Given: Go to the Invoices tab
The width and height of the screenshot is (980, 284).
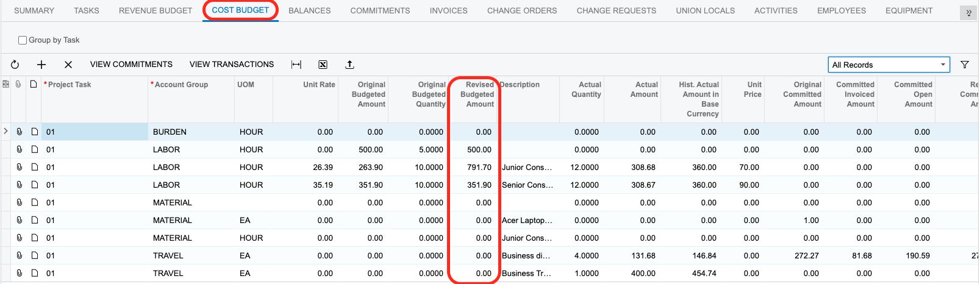Looking at the screenshot, I should [x=448, y=10].
